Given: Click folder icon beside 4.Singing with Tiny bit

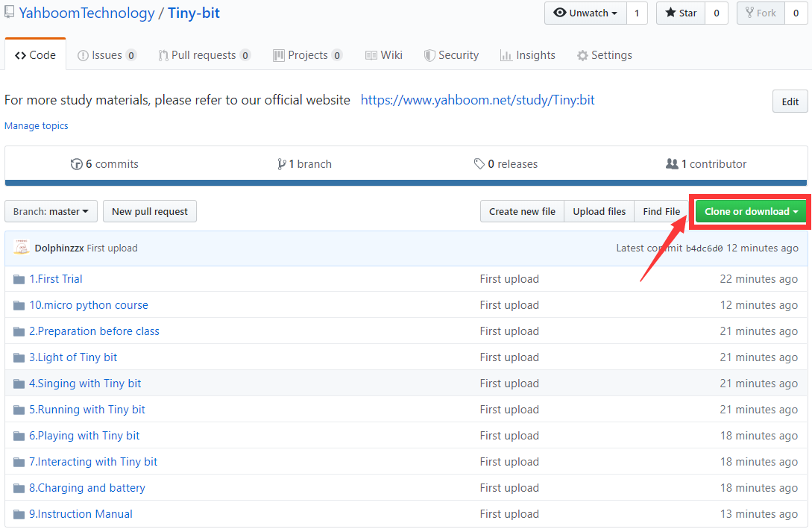Looking at the screenshot, I should [x=19, y=384].
